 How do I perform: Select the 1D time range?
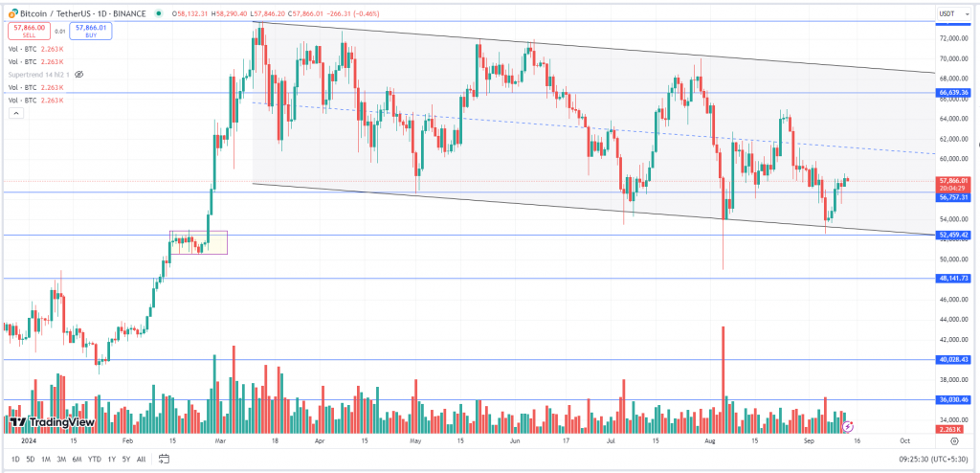(x=15, y=460)
